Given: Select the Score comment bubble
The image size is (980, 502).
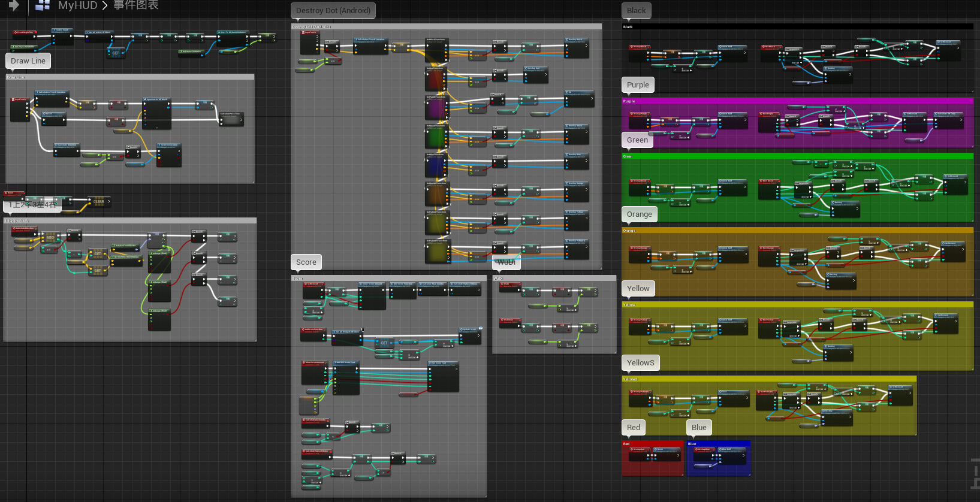Looking at the screenshot, I should [306, 262].
